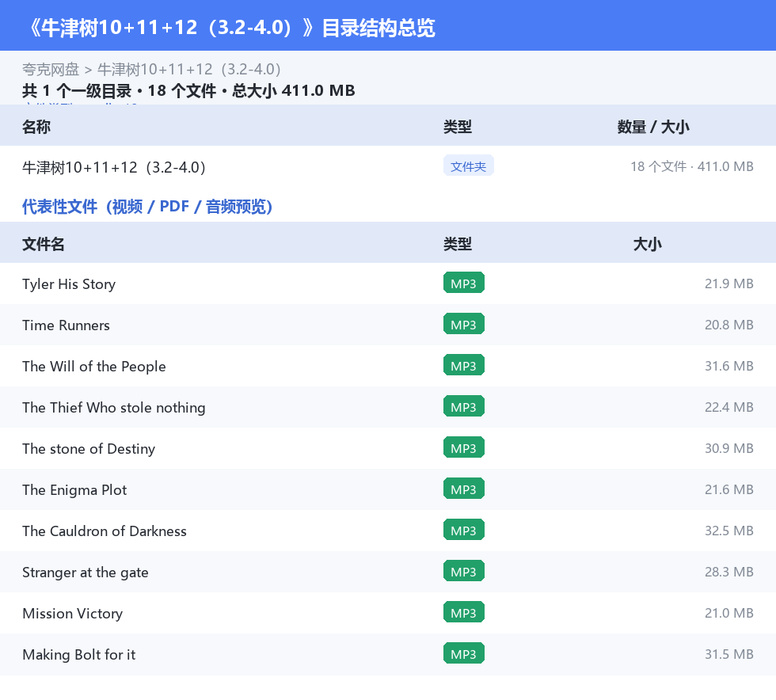The image size is (776, 700).
Task: Click the 21.0 MB size value
Action: click(x=729, y=613)
